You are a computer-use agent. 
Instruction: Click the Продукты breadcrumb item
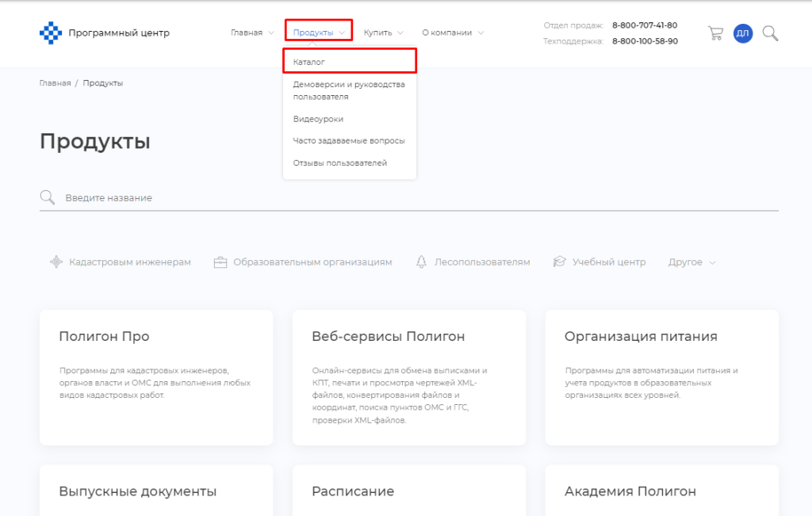pyautogui.click(x=103, y=82)
